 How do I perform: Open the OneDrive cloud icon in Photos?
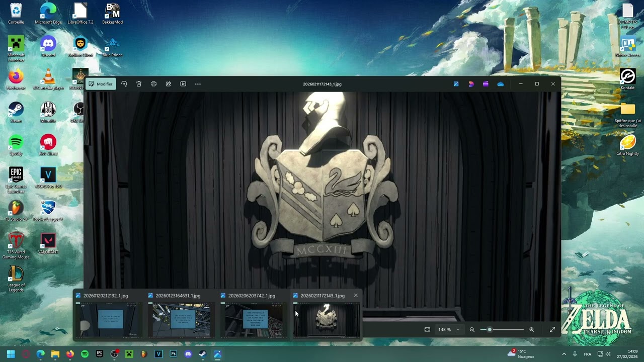[x=501, y=84]
